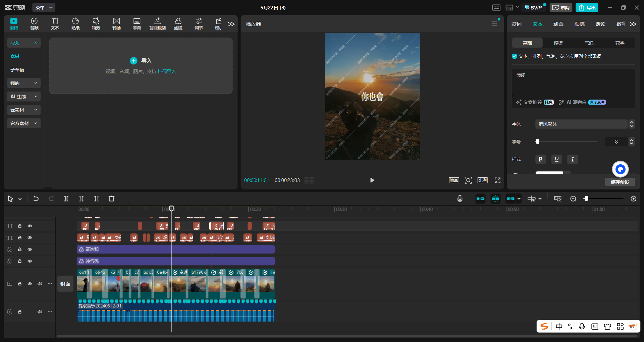Uncheck apply text style to all lyrics
Image resolution: width=644 pixels, height=342 pixels.
tap(514, 56)
